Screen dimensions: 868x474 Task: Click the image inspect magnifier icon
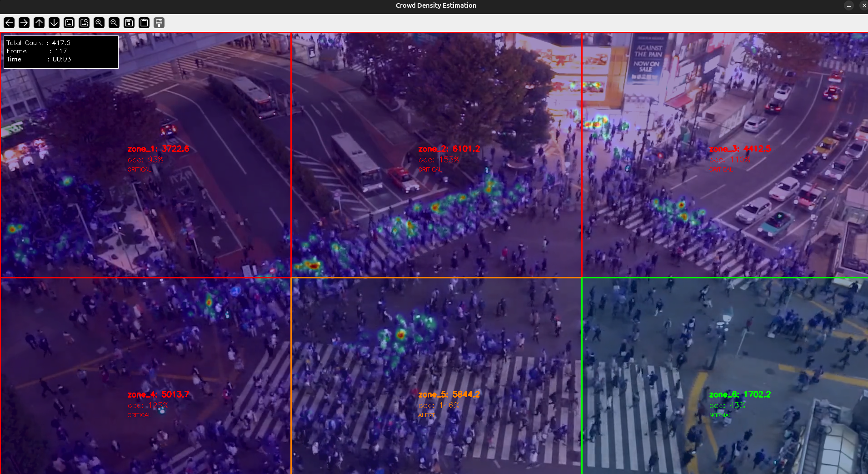click(84, 23)
